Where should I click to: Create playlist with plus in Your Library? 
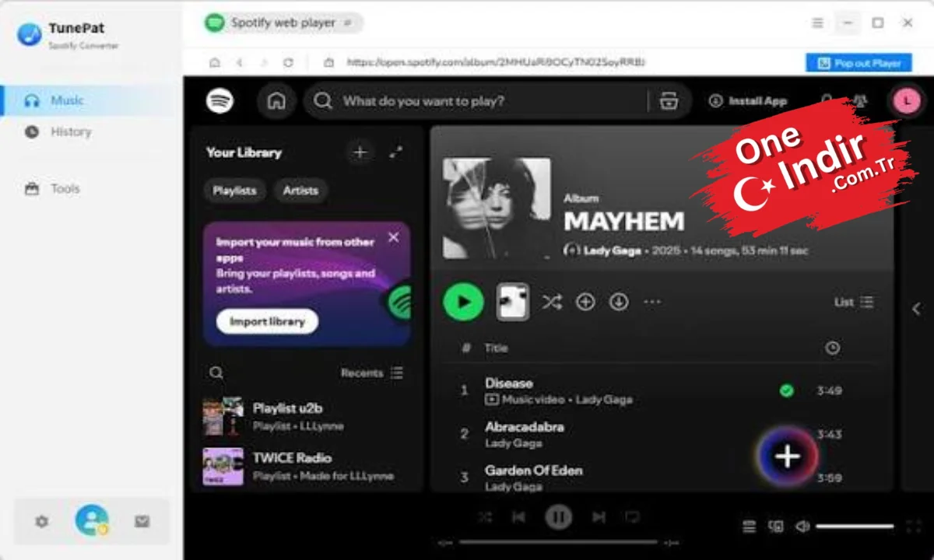pos(360,152)
